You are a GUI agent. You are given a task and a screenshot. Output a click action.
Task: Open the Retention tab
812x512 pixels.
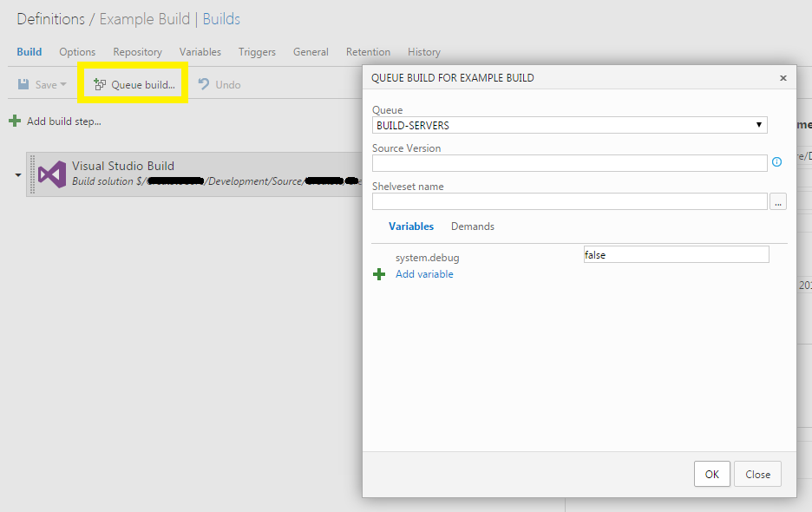point(368,52)
